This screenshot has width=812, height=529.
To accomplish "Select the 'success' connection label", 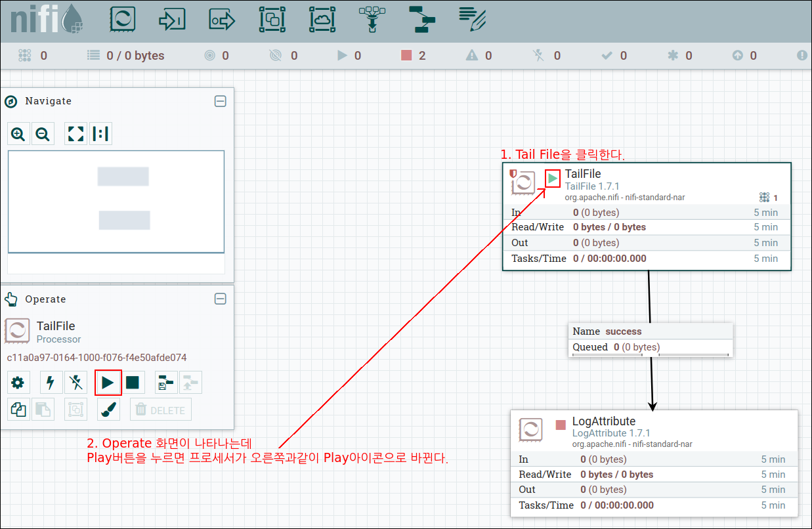I will 624,331.
